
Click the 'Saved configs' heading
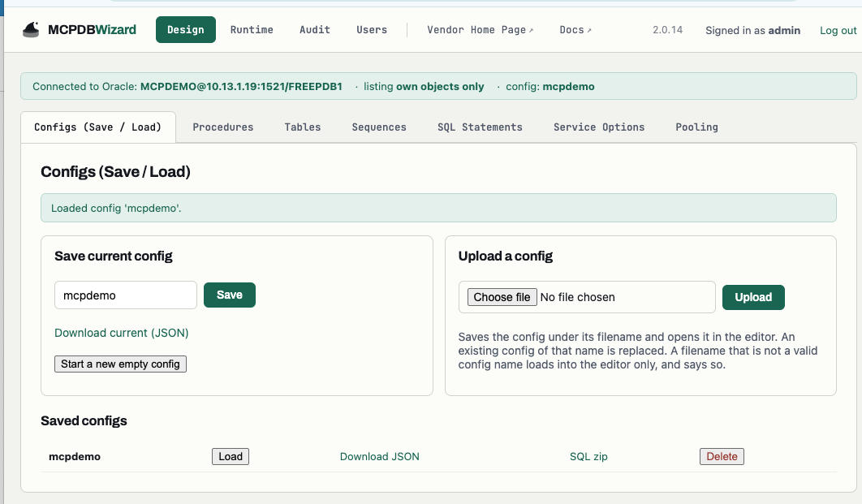click(x=84, y=420)
